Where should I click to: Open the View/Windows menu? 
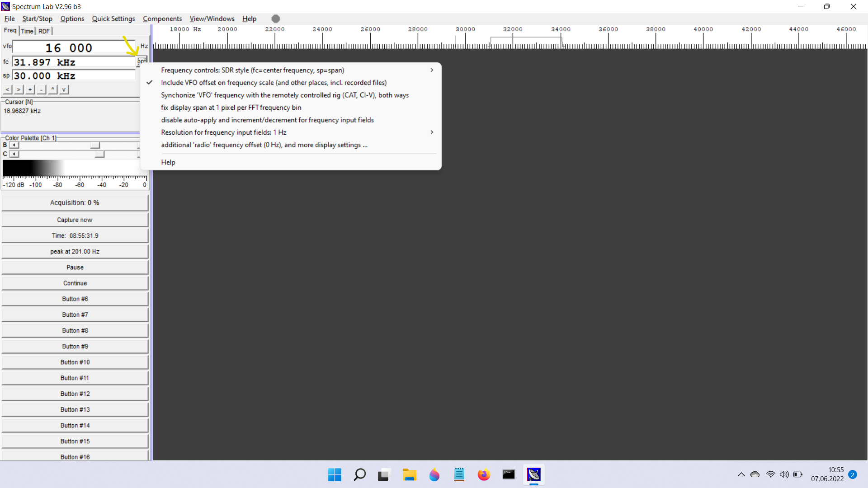[x=212, y=19]
